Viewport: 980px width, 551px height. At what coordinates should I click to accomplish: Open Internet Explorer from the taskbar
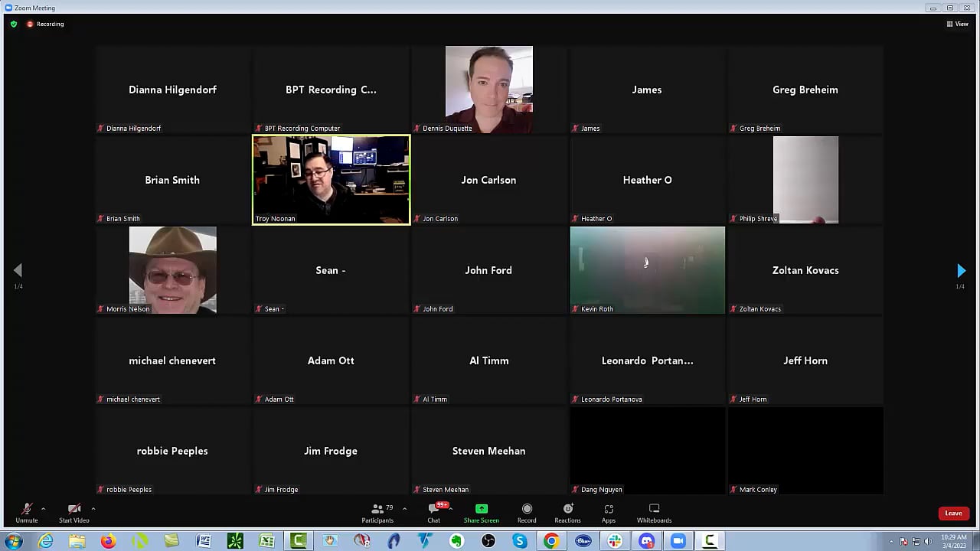pos(46,541)
